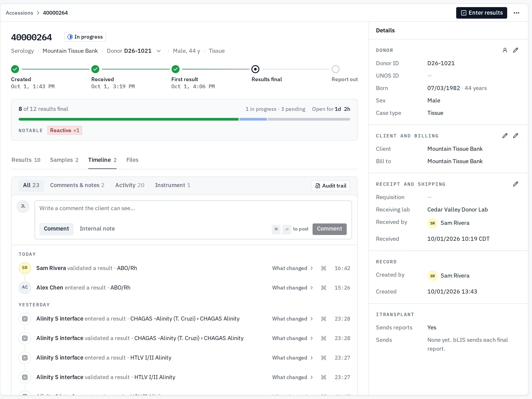Open the Files tab

[x=132, y=160]
